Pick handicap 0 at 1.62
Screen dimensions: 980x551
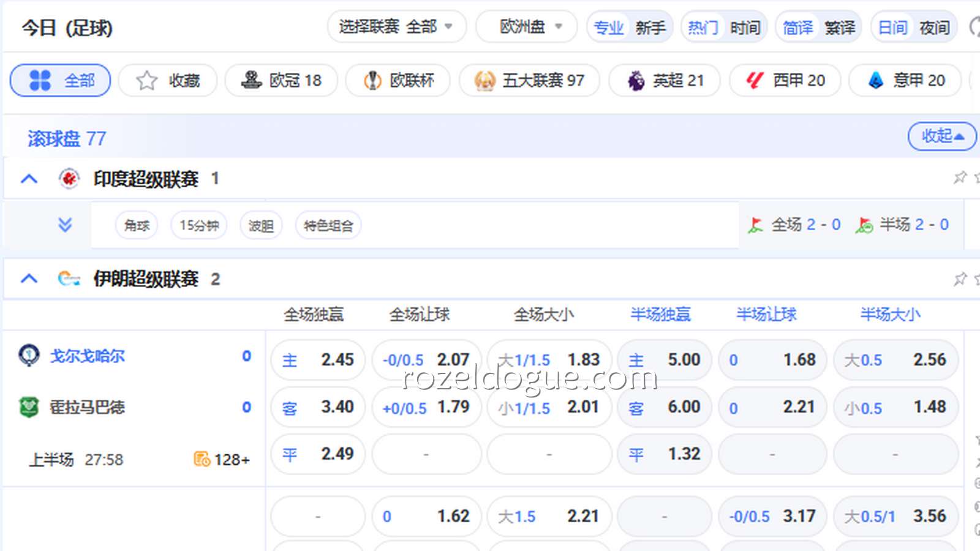[x=426, y=516]
